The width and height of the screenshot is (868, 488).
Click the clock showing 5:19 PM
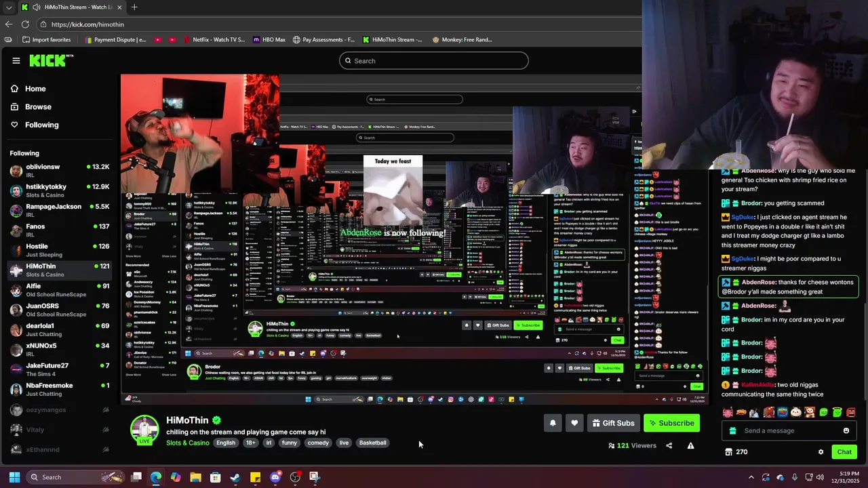(x=844, y=477)
